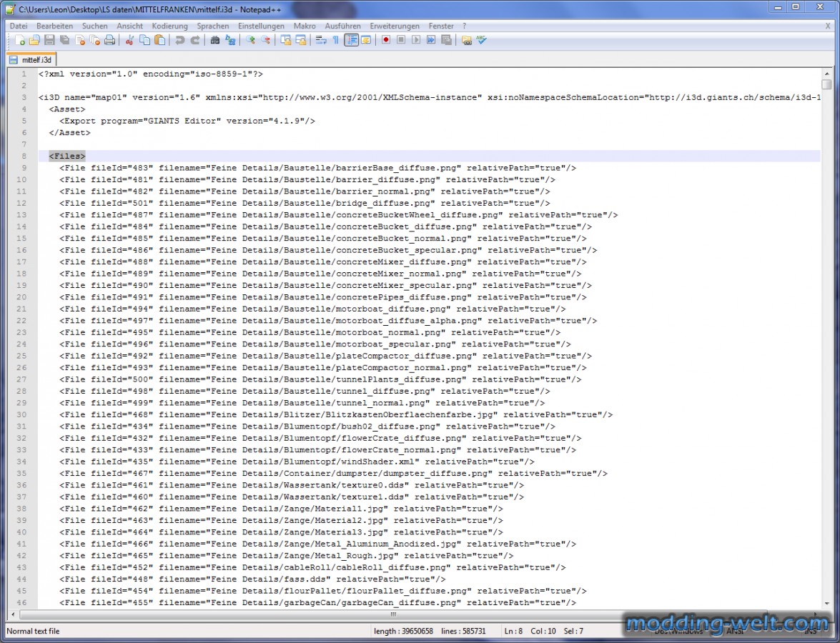The width and height of the screenshot is (840, 643).
Task: Click 'lines : 585731' status entry
Action: (x=463, y=632)
